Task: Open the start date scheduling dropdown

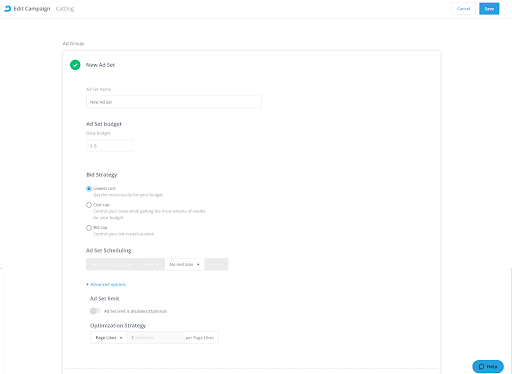Action: (x=111, y=264)
